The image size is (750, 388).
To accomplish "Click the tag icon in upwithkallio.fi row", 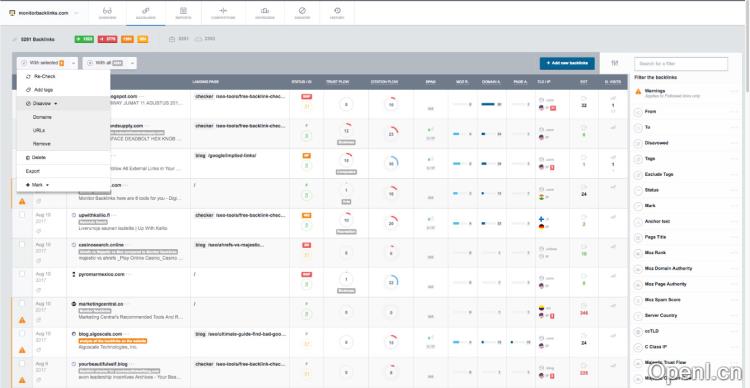I will point(38,231).
